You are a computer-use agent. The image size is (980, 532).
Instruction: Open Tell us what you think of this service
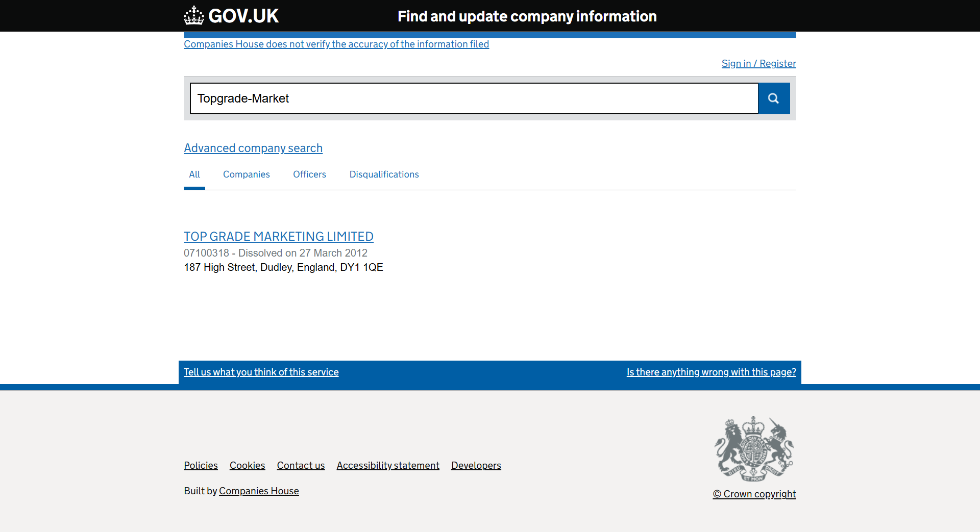tap(261, 372)
